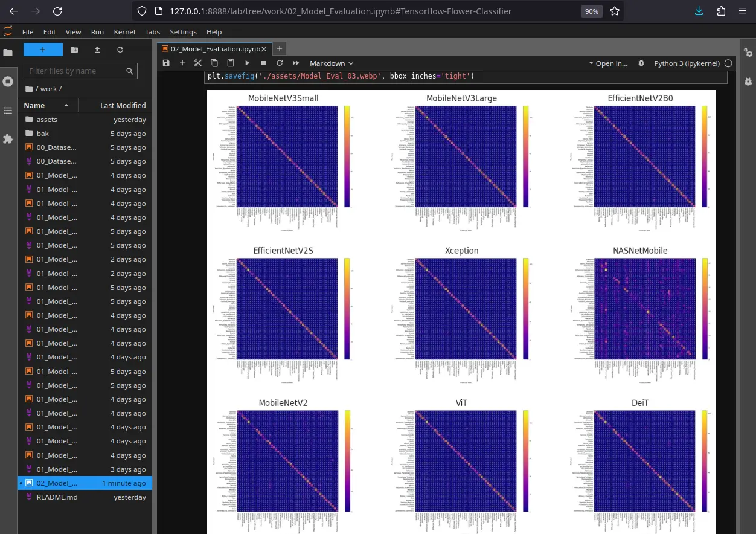
Task: Restart the kernel using the circular arrow icon
Action: (280, 63)
